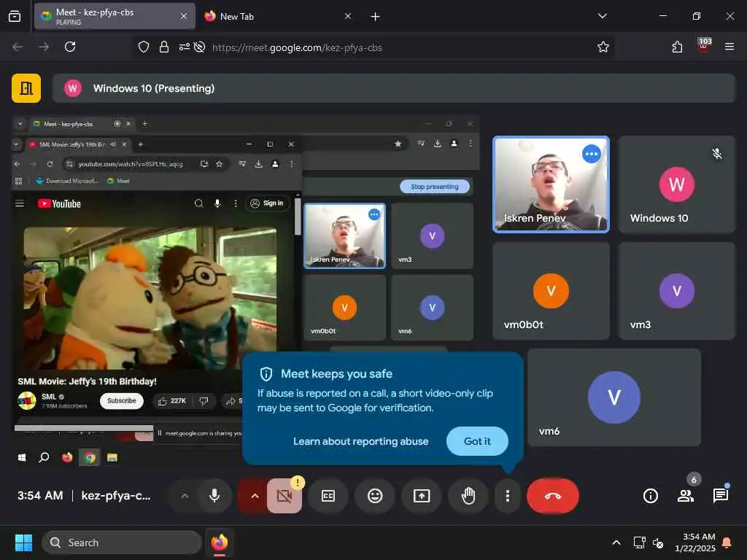Open more options three-dot menu
Screen dimensions: 747x560
tap(508, 496)
